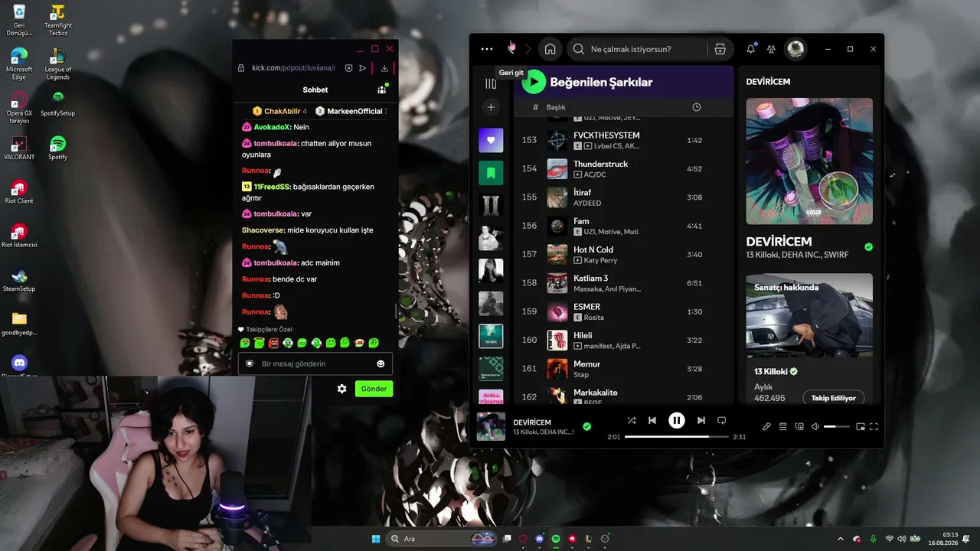
Task: Show lyrics using the microphone icon
Action: point(766,426)
